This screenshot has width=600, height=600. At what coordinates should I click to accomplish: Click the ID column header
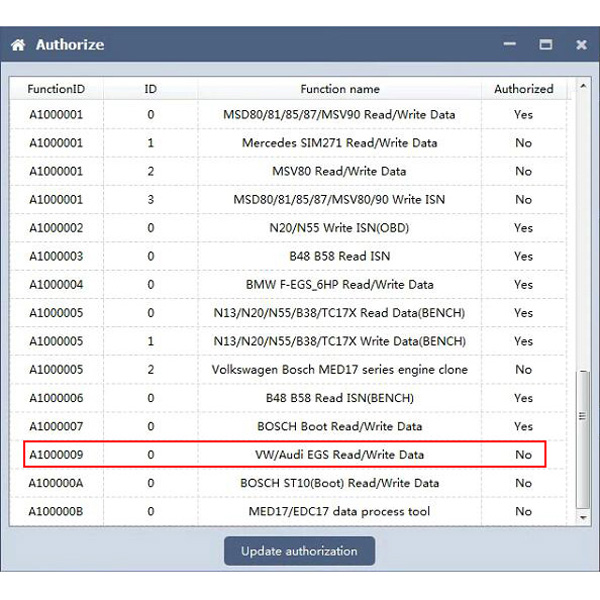(150, 89)
